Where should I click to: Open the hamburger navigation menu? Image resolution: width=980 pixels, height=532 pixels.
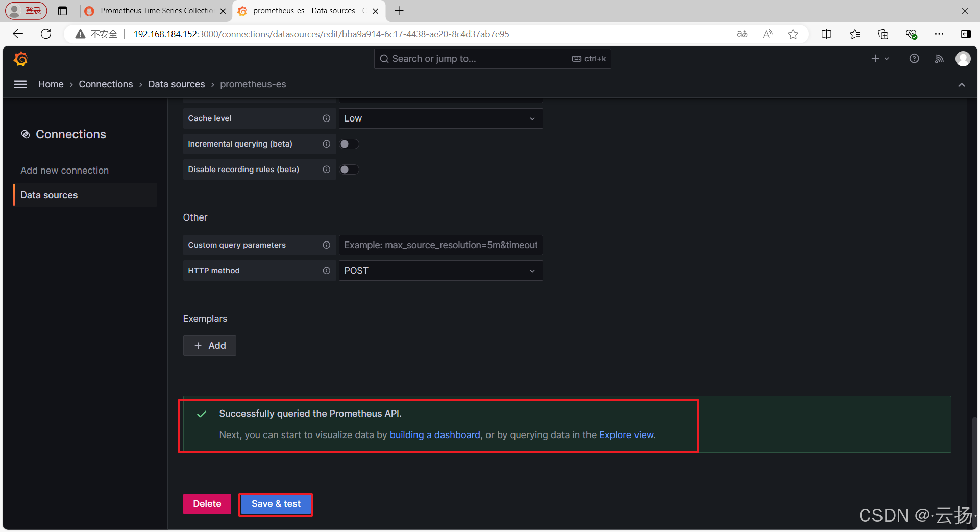point(20,84)
